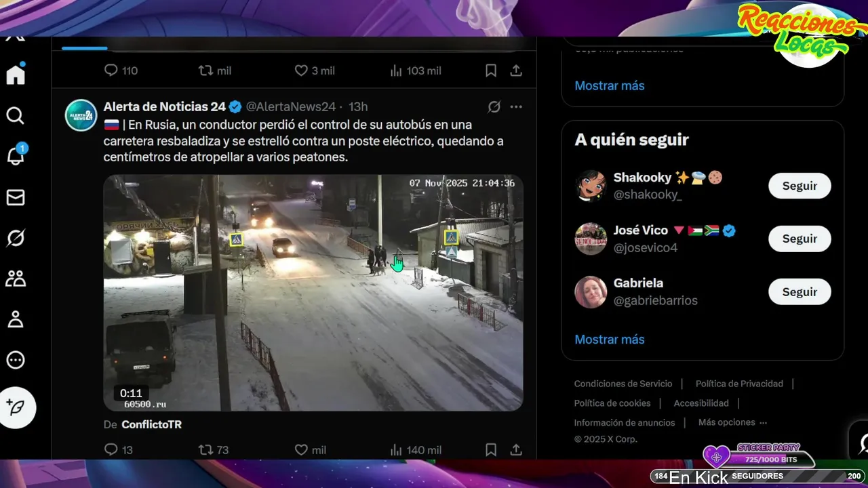Click the compose post button
The image size is (868, 488).
click(17, 407)
